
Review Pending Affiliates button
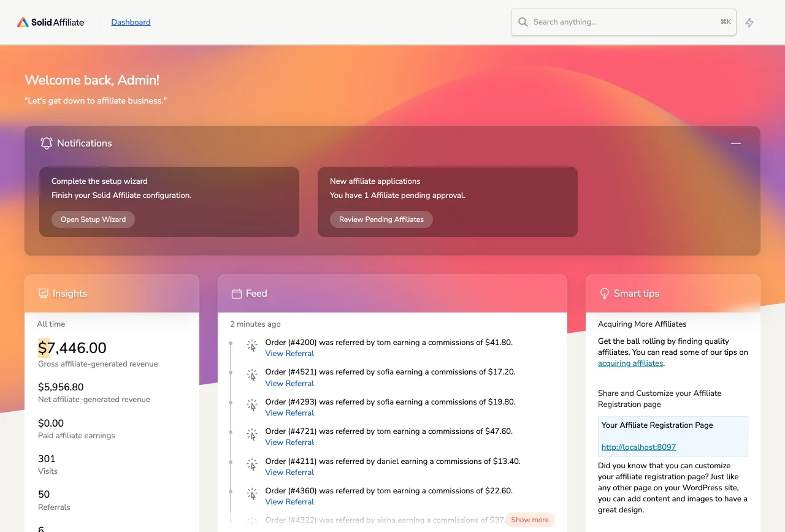pyautogui.click(x=381, y=219)
